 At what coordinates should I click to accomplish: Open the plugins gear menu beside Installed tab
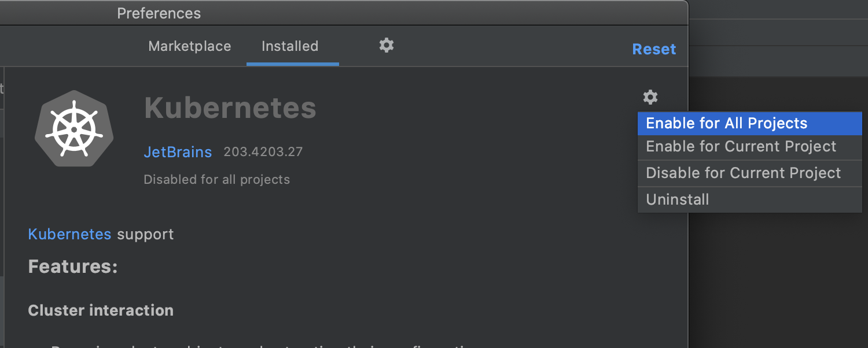click(387, 45)
